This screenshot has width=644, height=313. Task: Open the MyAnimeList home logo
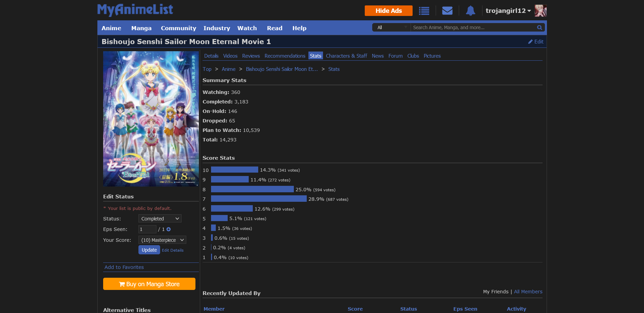click(x=135, y=10)
